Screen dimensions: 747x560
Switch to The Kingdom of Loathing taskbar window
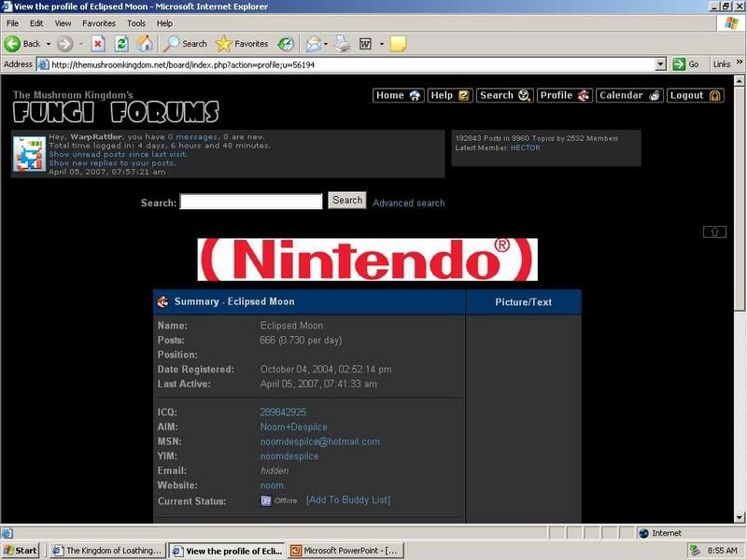click(108, 551)
